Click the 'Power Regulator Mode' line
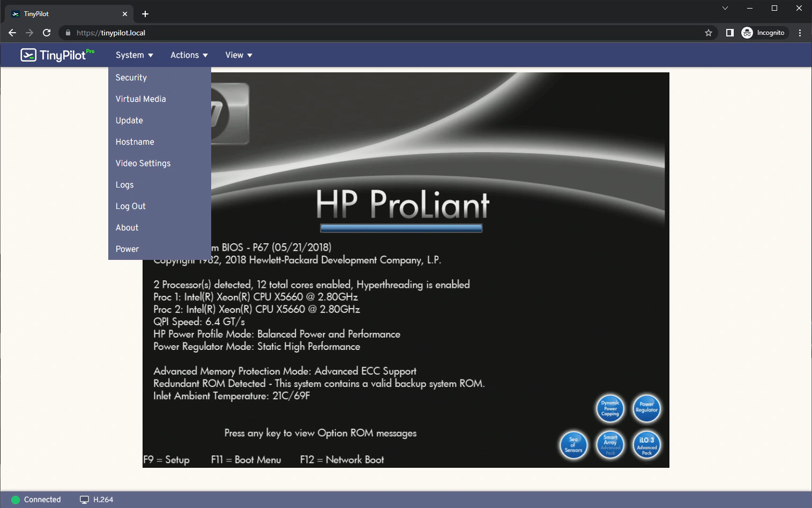Image resolution: width=812 pixels, height=508 pixels. tap(257, 347)
